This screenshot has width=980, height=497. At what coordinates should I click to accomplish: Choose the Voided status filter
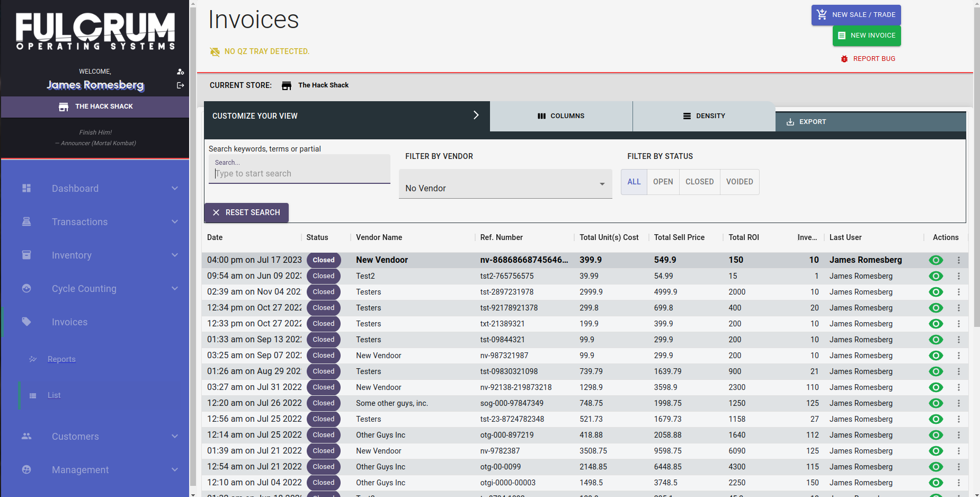tap(739, 182)
